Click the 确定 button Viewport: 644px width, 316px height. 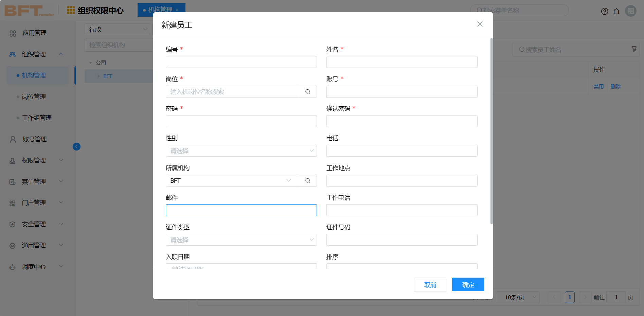point(468,285)
